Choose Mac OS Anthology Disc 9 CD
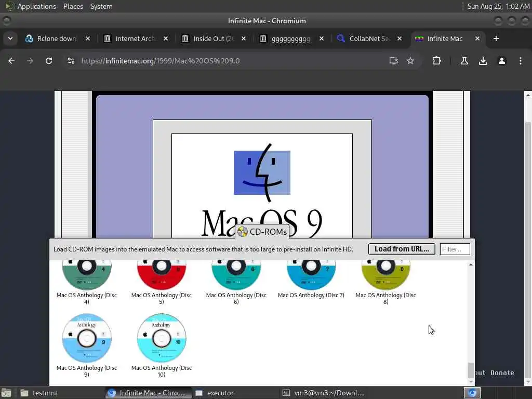The height and width of the screenshot is (399, 532). pyautogui.click(x=87, y=338)
